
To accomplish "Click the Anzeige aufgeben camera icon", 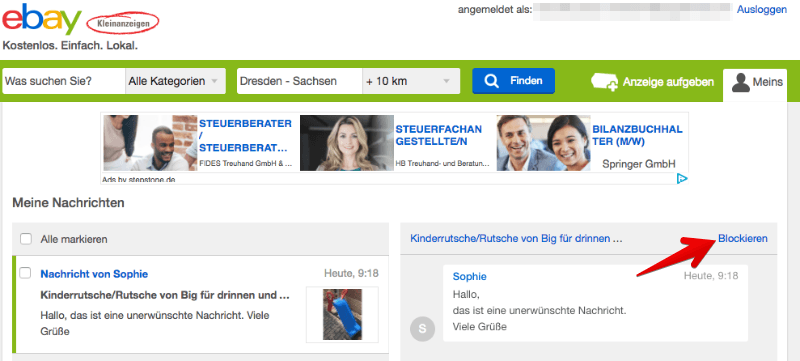I will (x=605, y=82).
